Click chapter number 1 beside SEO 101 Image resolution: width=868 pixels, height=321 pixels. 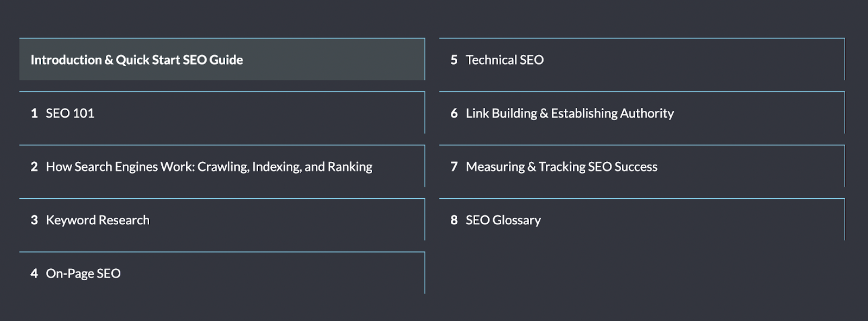coord(34,113)
